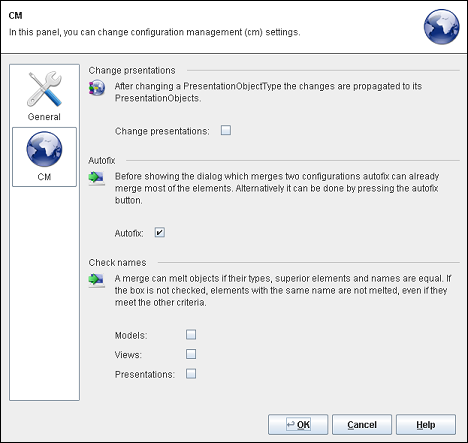Image resolution: width=468 pixels, height=443 pixels.
Task: Open the Help button
Action: [426, 425]
